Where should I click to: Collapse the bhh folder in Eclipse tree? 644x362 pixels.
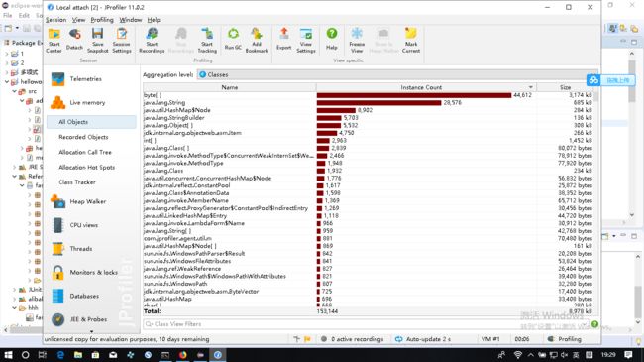[x=15, y=307]
